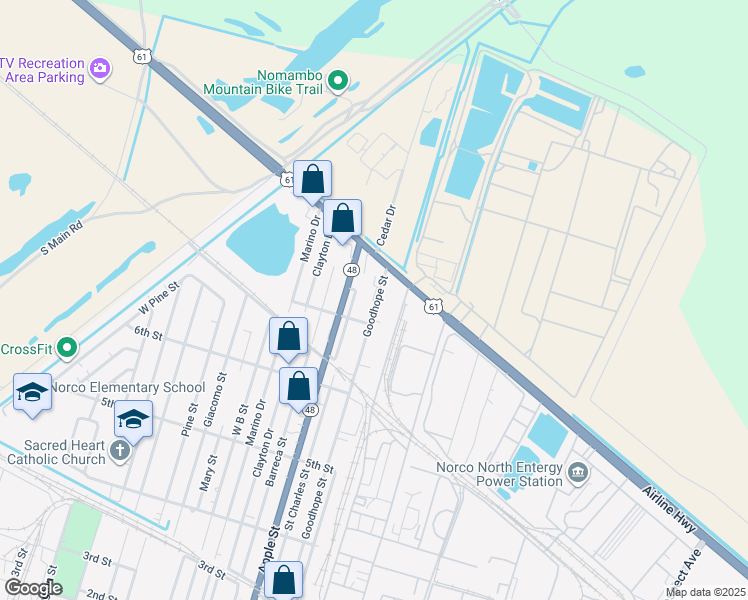The image size is (748, 600).
Task: Open the Recreation Area Parking camera pin
Action: click(x=100, y=69)
